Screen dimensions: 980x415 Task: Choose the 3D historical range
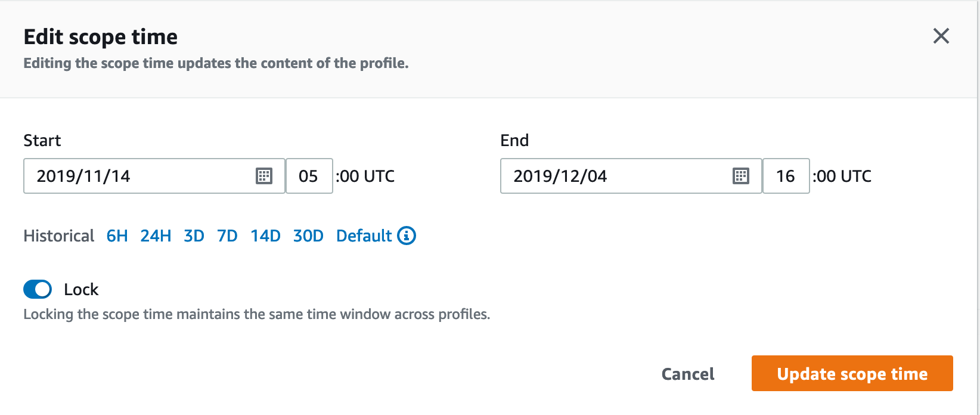click(x=194, y=236)
